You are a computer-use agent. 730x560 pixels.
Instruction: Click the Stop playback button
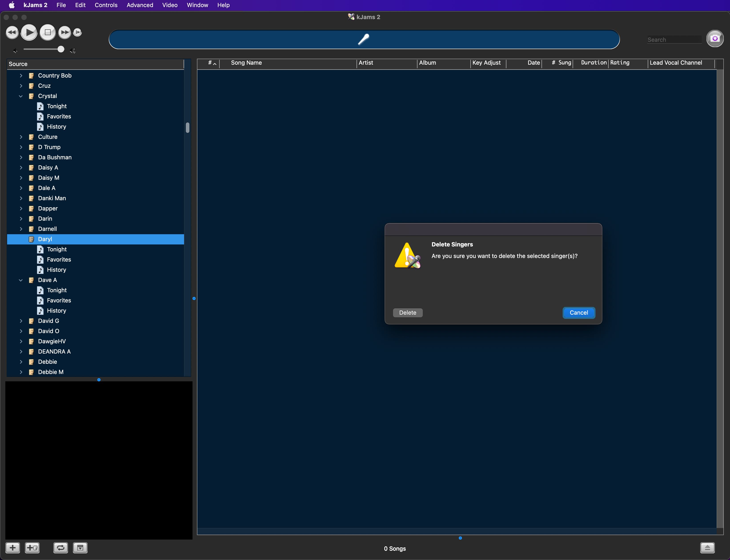(x=48, y=32)
